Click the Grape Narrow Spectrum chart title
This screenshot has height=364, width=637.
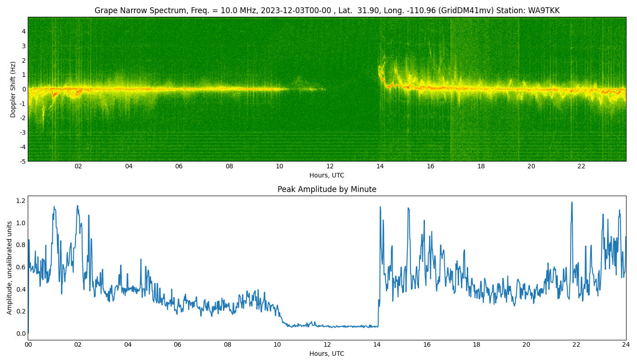[327, 10]
